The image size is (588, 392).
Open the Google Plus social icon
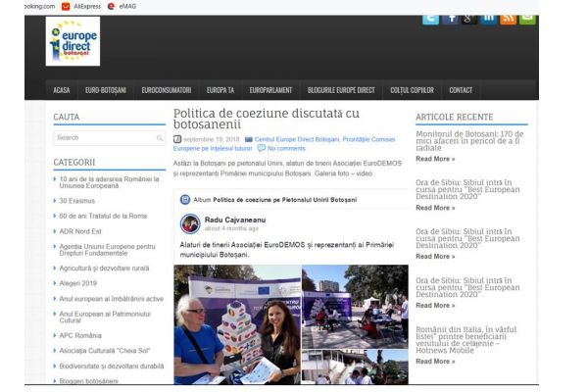click(469, 20)
